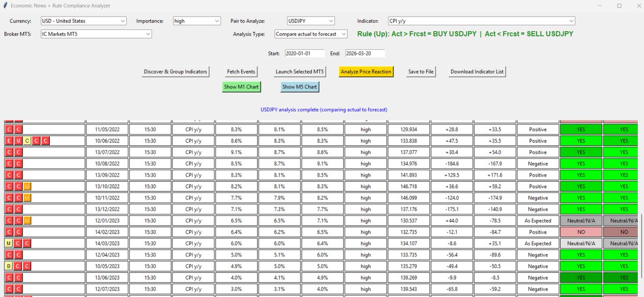This screenshot has height=297, width=644.
Task: Click the 11/05/2022 date cell
Action: [x=107, y=130]
